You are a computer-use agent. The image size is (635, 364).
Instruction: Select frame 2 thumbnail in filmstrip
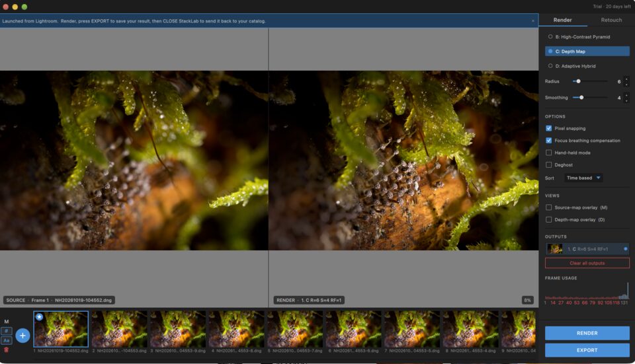[119, 329]
